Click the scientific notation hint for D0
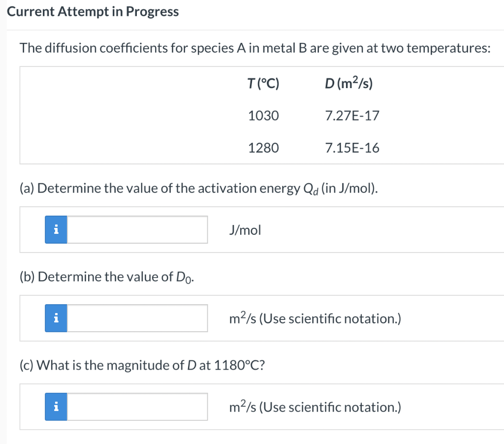Viewport: 504px width, 444px height. click(x=315, y=318)
